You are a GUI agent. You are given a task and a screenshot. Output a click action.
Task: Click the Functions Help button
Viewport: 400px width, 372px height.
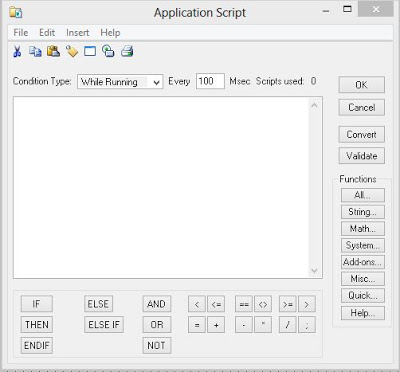click(363, 313)
